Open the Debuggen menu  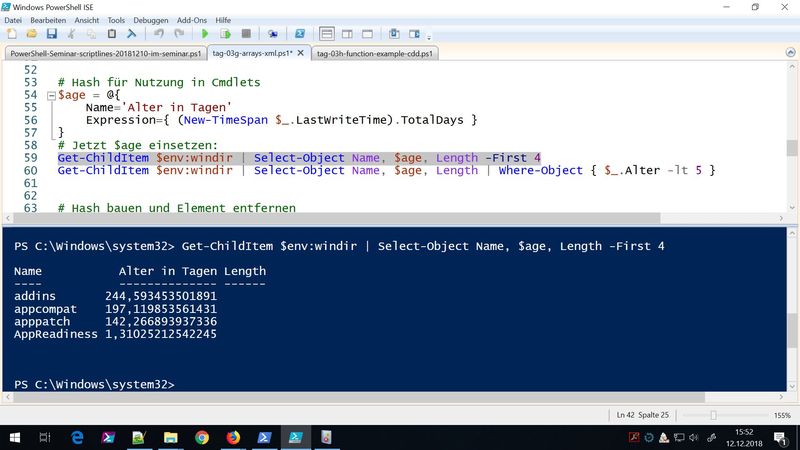pos(150,19)
